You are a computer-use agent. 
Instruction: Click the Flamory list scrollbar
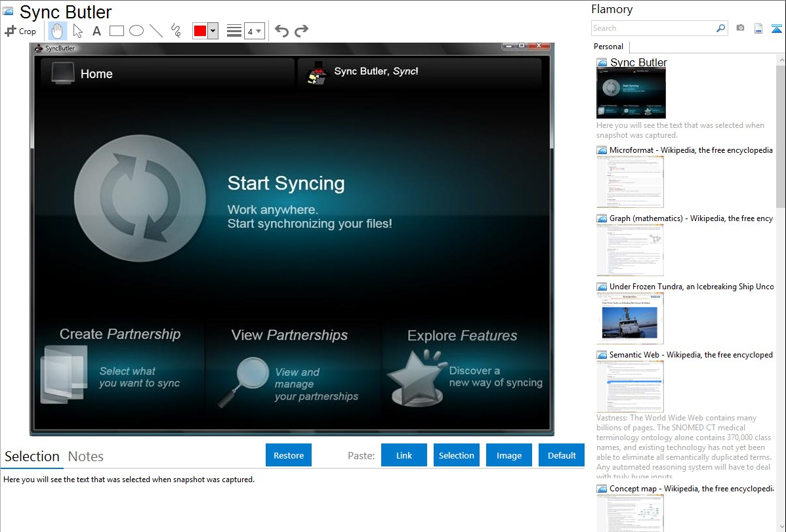781,135
